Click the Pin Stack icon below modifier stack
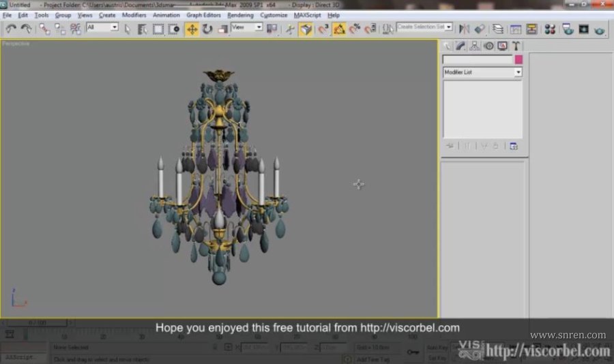Viewport: 614px width, 364px height. [450, 146]
